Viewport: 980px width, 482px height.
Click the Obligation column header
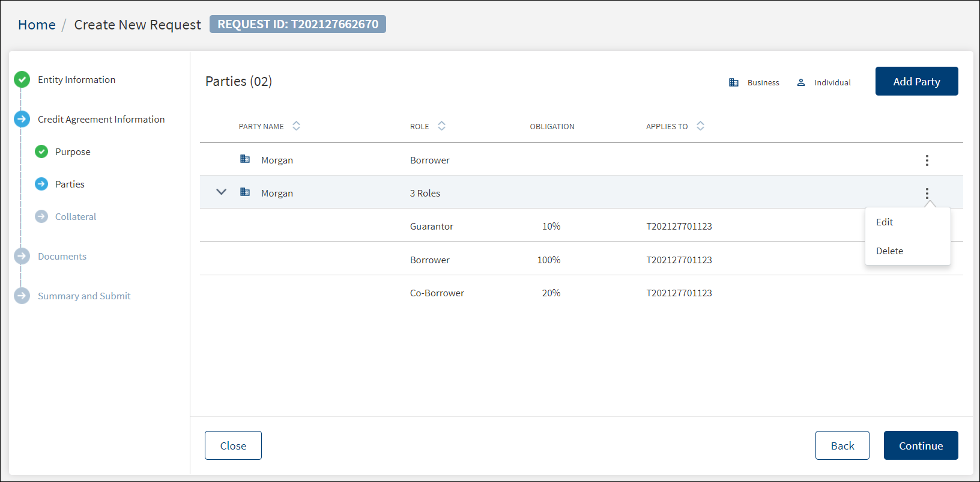pos(552,126)
